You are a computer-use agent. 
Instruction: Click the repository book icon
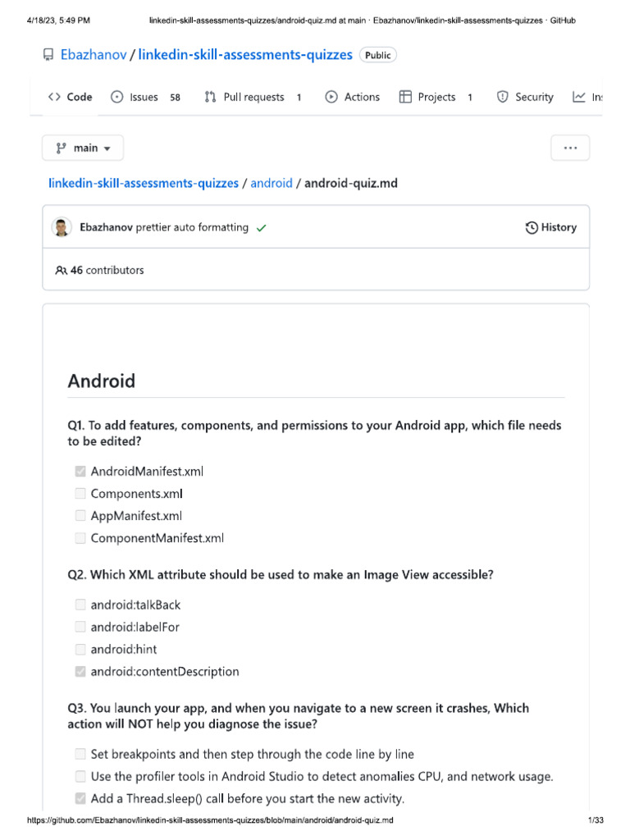click(48, 55)
